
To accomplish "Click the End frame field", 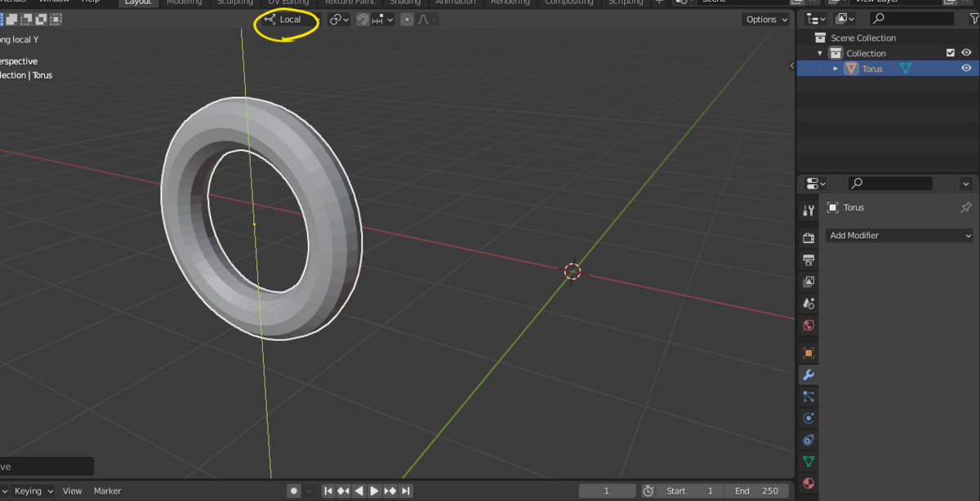I will click(757, 490).
